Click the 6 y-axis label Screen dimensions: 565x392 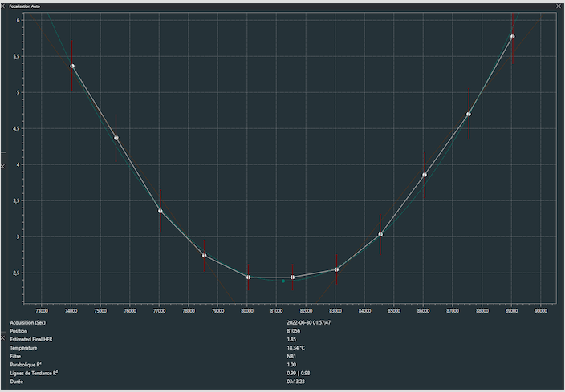18,21
